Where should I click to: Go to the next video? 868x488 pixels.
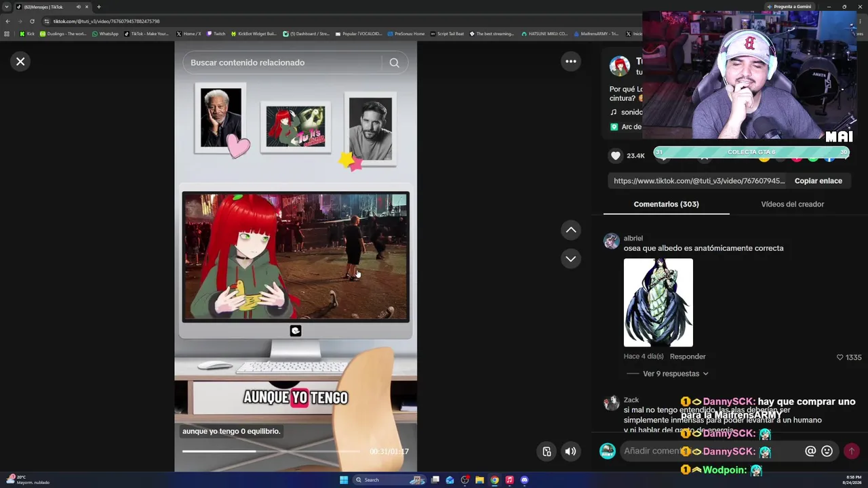coord(571,259)
